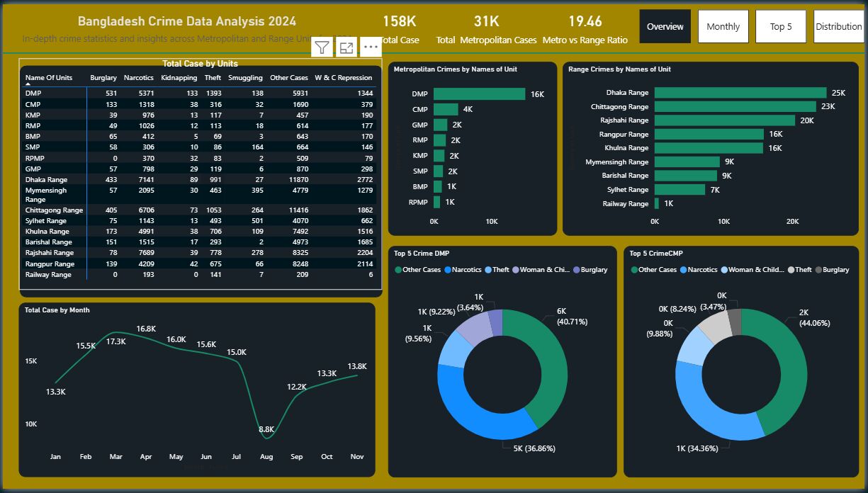The width and height of the screenshot is (868, 493).
Task: Sort table by Kidnapping column header
Action: [179, 78]
